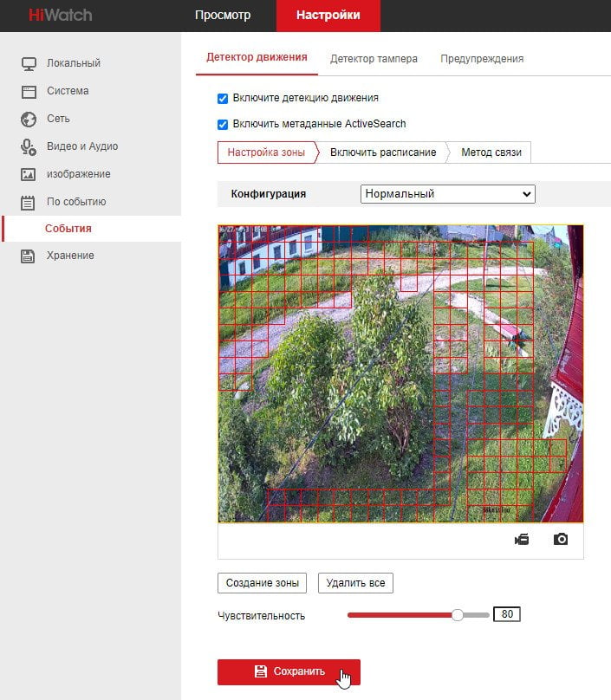The height and width of the screenshot is (700, 611).
Task: Click the Конфигурация label
Action: click(x=269, y=194)
